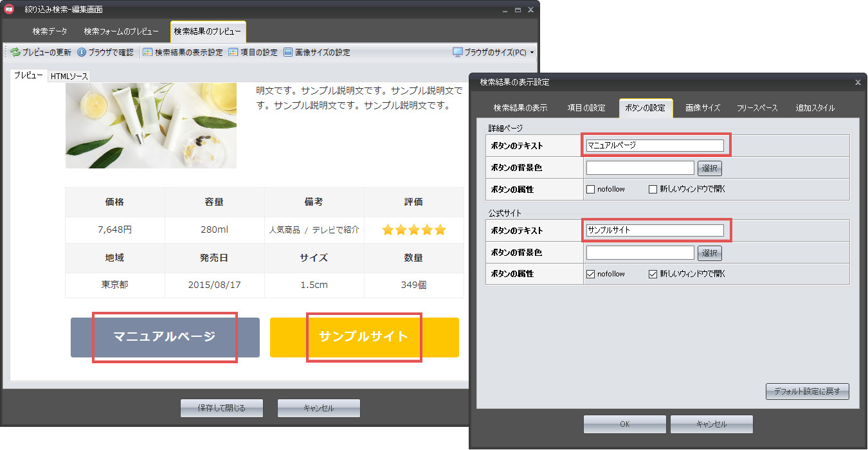The width and height of the screenshot is (868, 450).
Task: Expand the ブラウザのサイズ(PC) dropdown arrow
Action: click(532, 53)
